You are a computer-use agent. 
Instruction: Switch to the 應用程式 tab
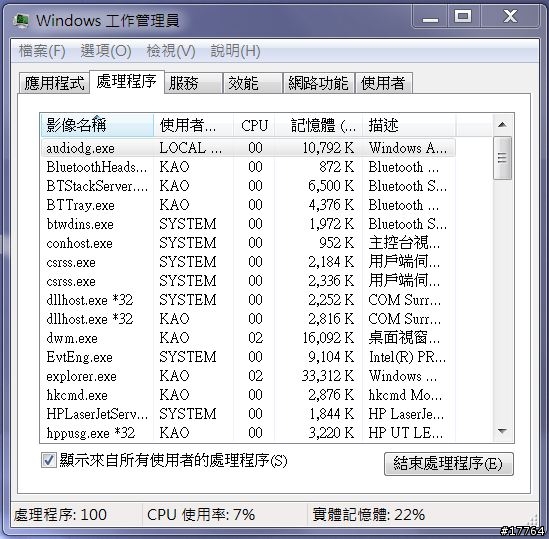click(54, 83)
